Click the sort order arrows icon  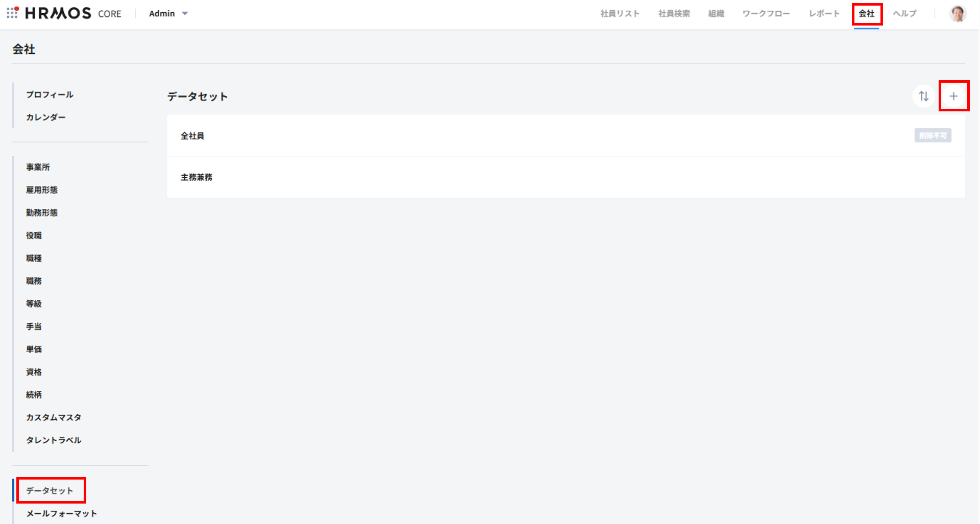click(923, 96)
